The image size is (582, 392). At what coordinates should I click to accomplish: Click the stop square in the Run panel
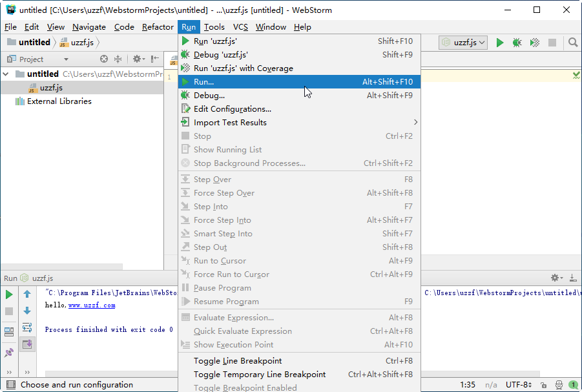click(x=9, y=311)
